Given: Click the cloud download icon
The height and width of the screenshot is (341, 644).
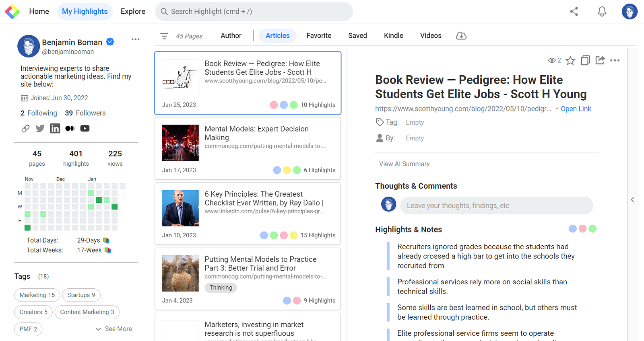Looking at the screenshot, I should click(x=461, y=36).
